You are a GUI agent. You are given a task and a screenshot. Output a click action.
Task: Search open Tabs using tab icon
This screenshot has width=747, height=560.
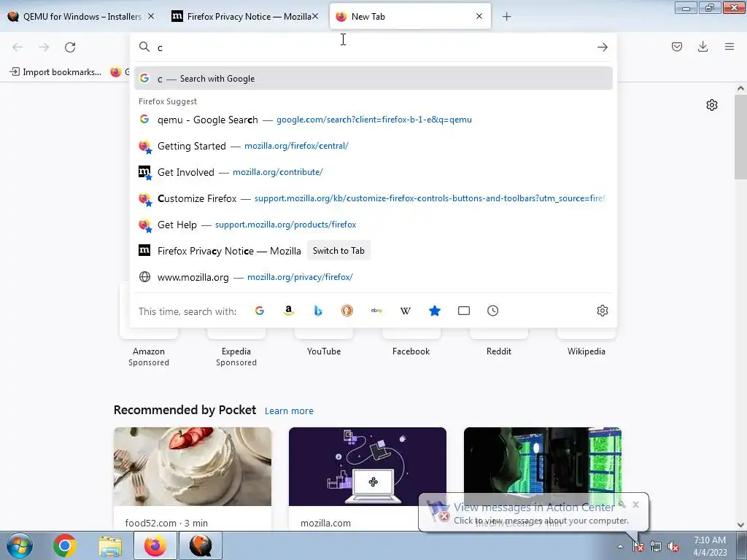click(x=463, y=311)
